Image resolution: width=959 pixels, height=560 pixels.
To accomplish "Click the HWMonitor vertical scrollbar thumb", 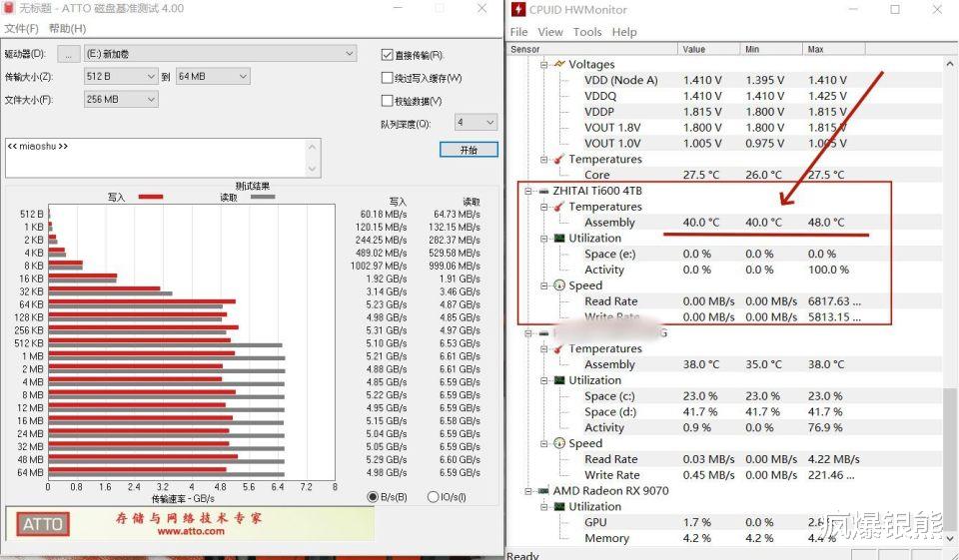I will pos(950,458).
